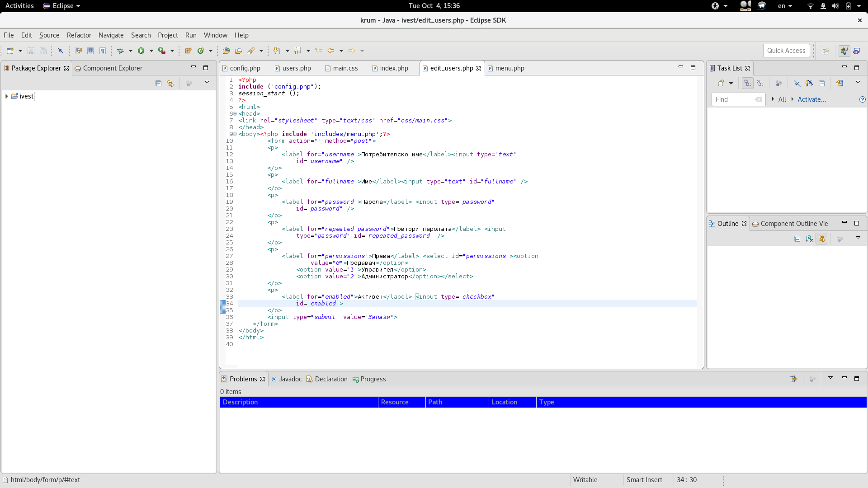Click the Activate... link in Task List
The height and width of the screenshot is (488, 868).
click(x=811, y=99)
